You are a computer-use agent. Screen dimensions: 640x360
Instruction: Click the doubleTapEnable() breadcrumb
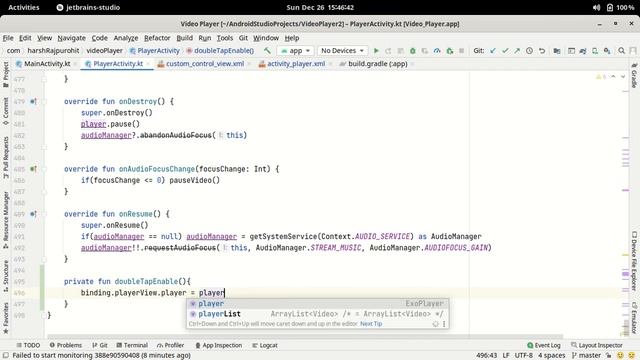(x=220, y=51)
